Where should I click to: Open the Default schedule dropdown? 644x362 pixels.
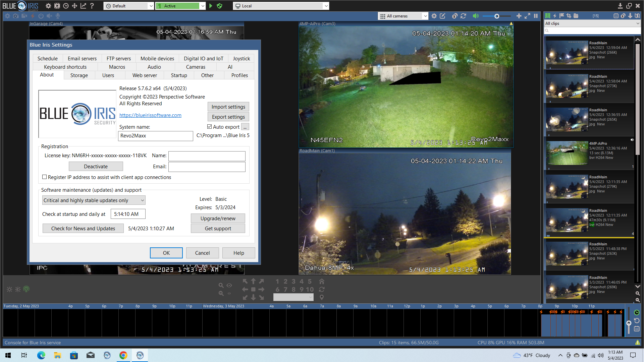tap(129, 6)
